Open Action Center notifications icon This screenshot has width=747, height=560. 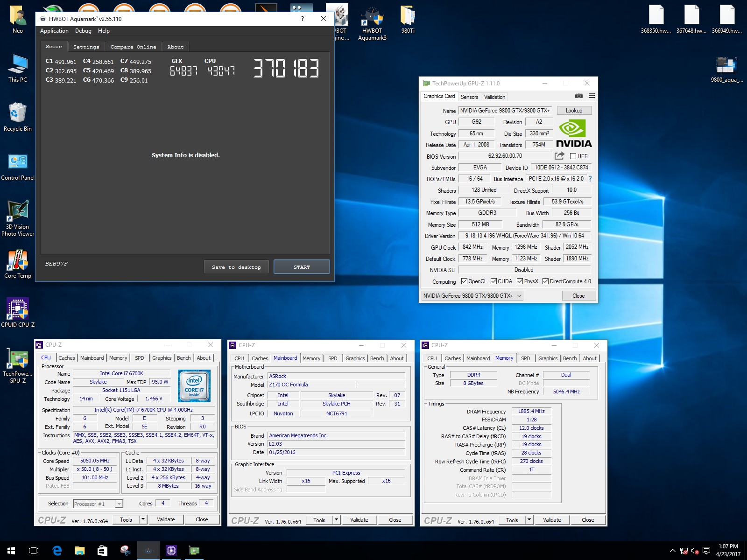point(706,551)
